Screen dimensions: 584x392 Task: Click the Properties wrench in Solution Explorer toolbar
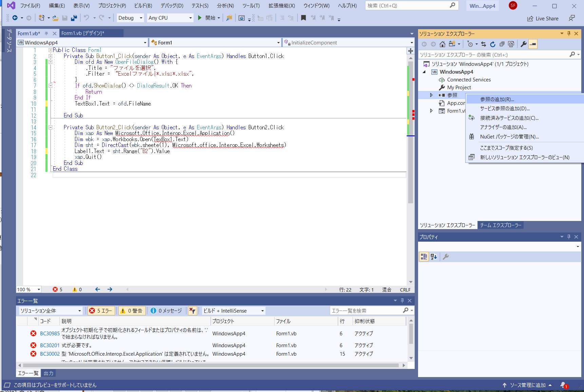click(524, 44)
